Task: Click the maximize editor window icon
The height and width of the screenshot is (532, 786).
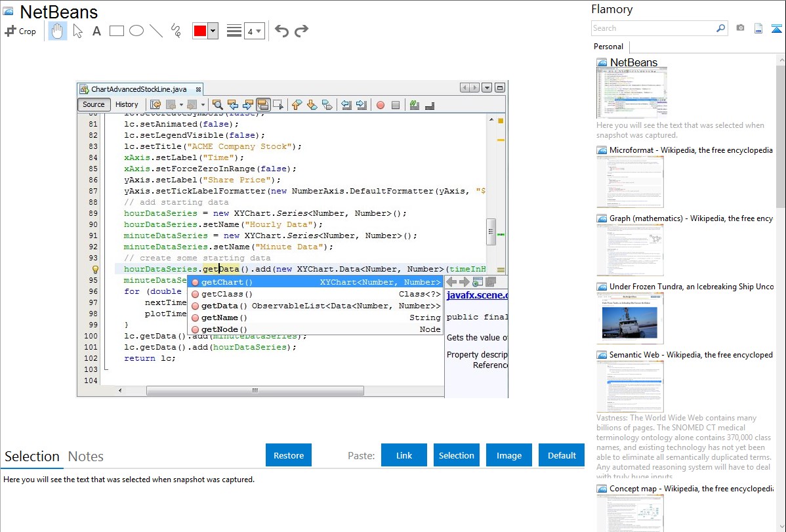Action: click(500, 88)
